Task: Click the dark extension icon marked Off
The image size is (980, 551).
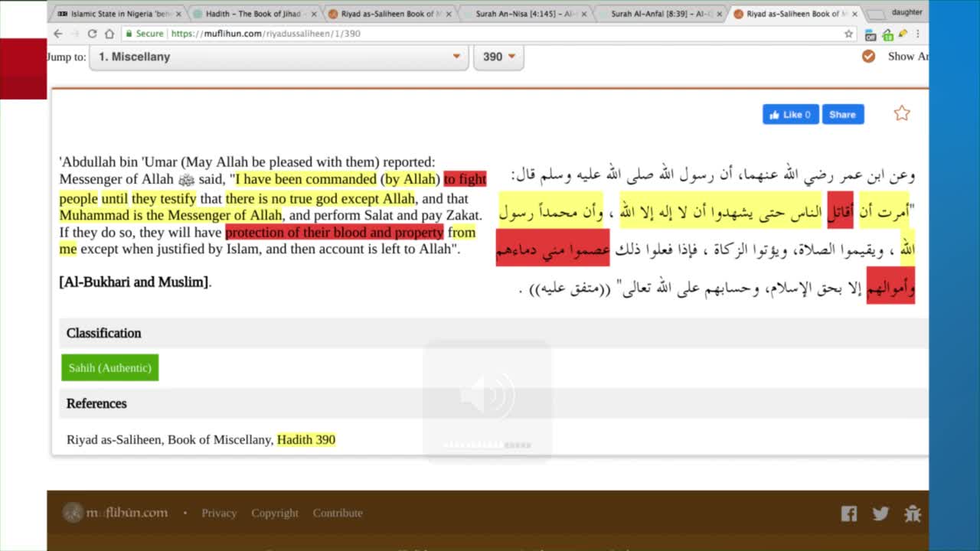Action: tap(871, 34)
